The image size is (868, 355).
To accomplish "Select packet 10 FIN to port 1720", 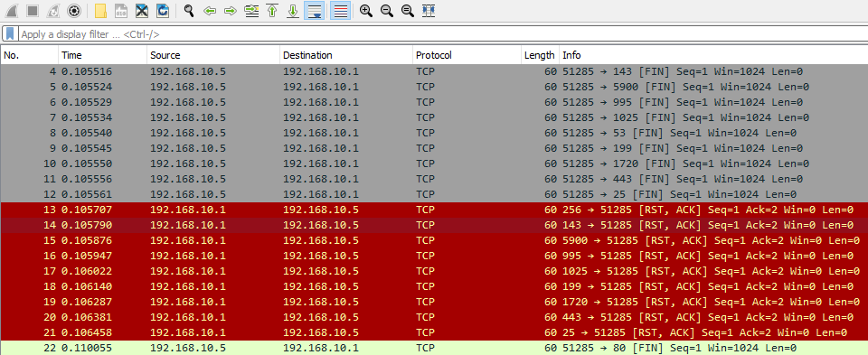I will coord(434,163).
